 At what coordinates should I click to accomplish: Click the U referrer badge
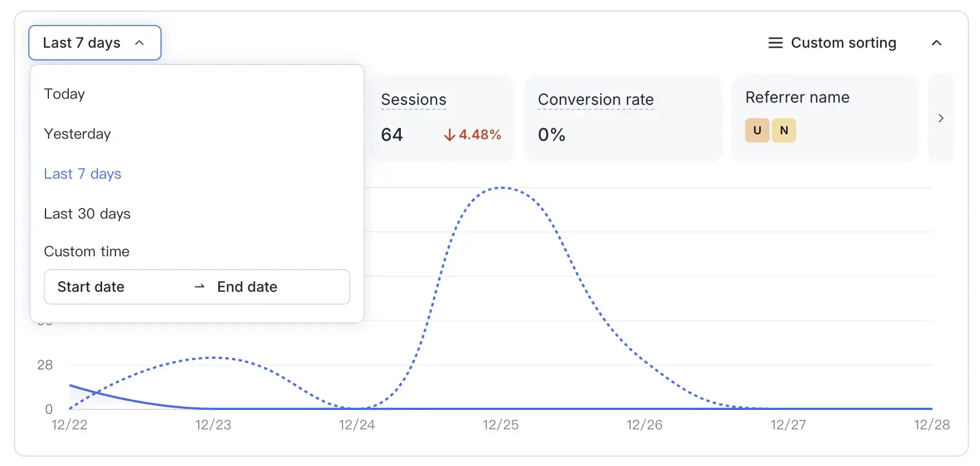pos(757,130)
